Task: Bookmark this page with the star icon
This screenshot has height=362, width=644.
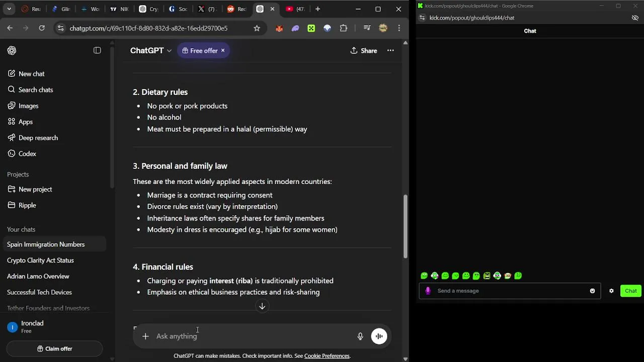Action: coord(257,28)
